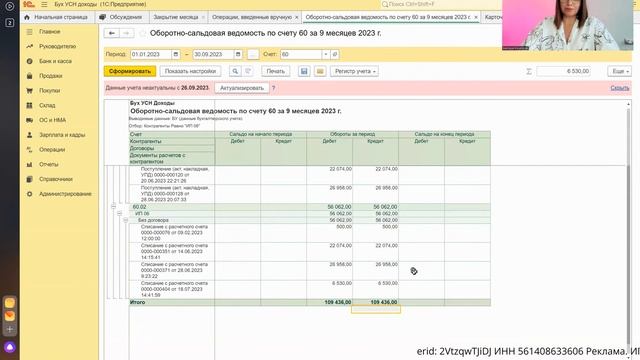Click the send by email icon
The width and height of the screenshot is (640, 360).
(x=320, y=71)
